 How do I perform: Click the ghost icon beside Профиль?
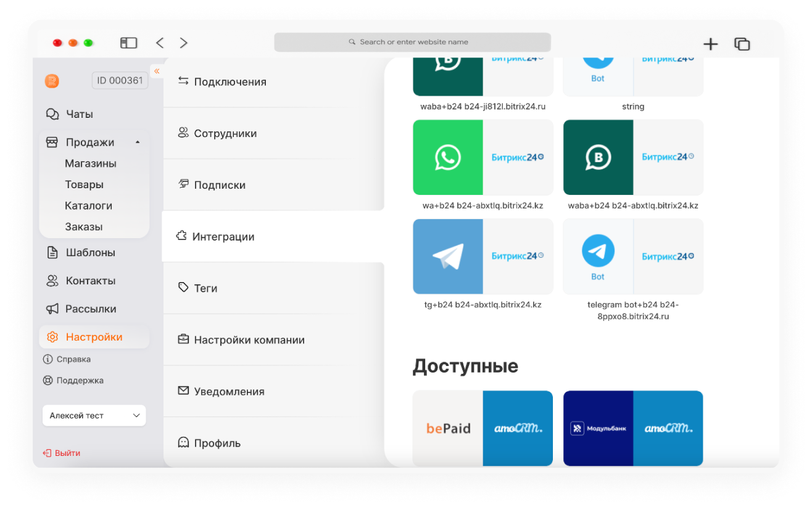click(x=183, y=442)
